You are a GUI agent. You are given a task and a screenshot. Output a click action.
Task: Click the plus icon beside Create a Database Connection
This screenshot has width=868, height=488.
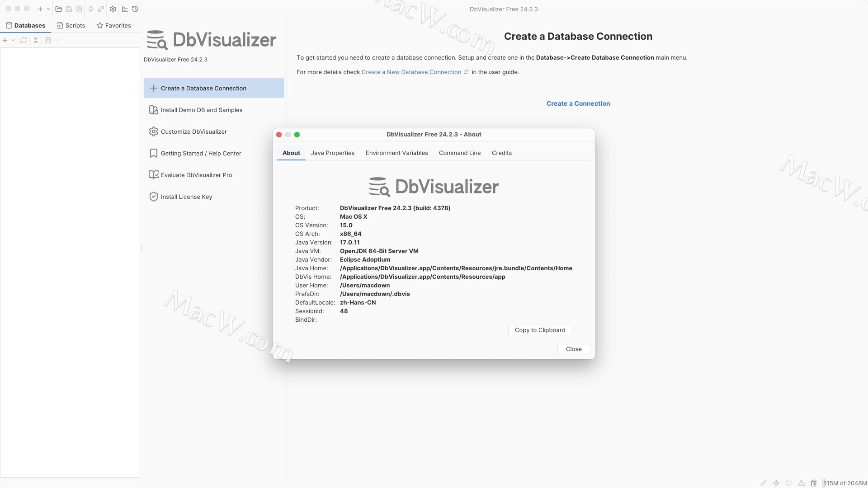coord(154,88)
